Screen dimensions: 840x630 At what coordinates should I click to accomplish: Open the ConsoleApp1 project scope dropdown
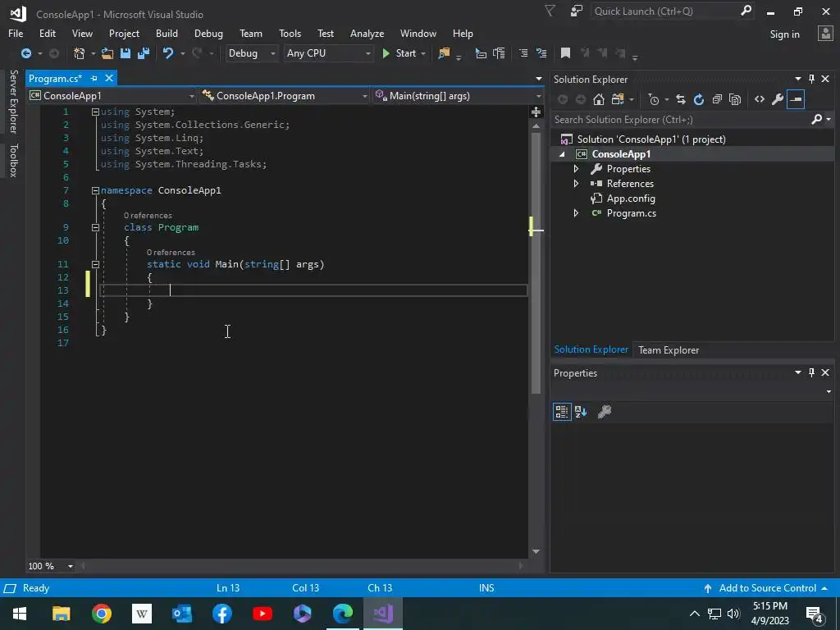[x=112, y=96]
